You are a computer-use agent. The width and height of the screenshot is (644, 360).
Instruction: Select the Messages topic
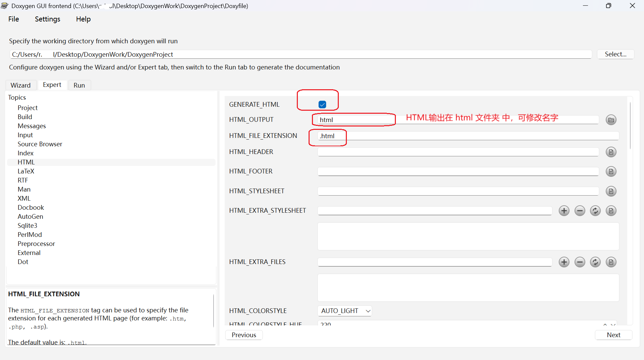pyautogui.click(x=32, y=126)
